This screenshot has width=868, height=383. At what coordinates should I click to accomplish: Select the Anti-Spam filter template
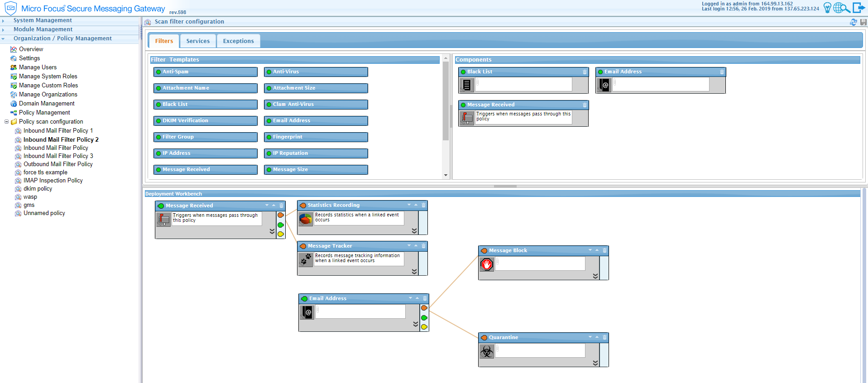206,72
